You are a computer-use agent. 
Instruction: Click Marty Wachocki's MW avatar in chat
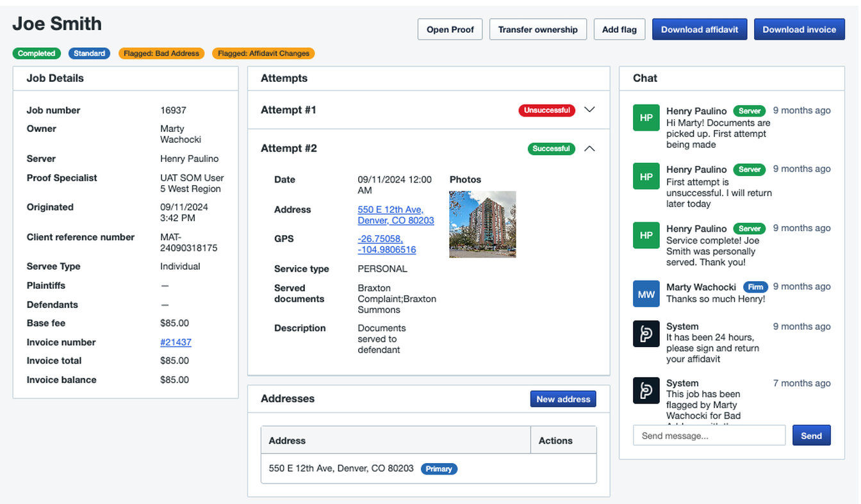point(646,294)
